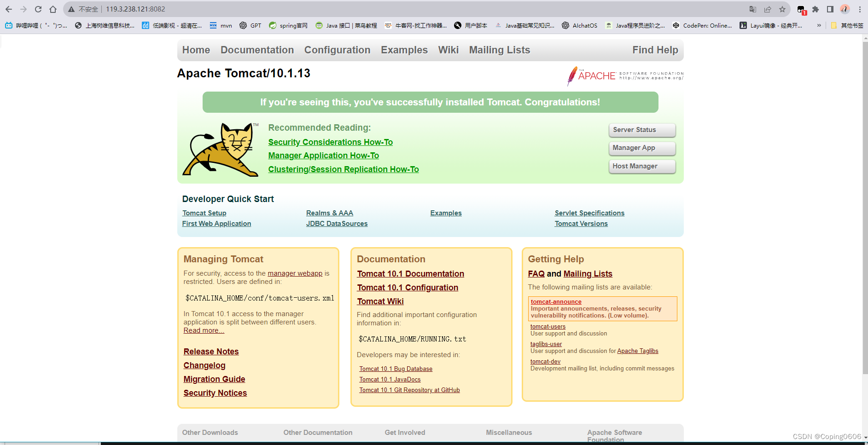Open the GPT bookmark

(250, 26)
